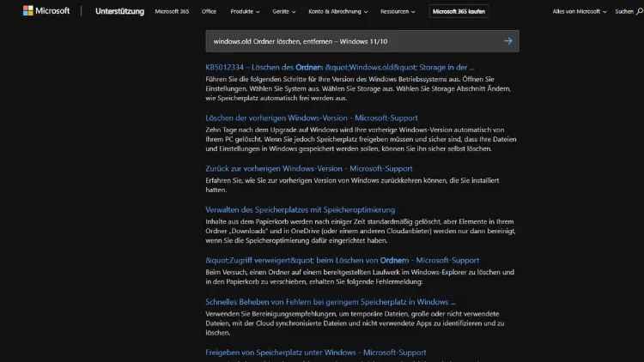Click Microsoft 365 kaufen button
This screenshot has height=362, width=644.
459,11
